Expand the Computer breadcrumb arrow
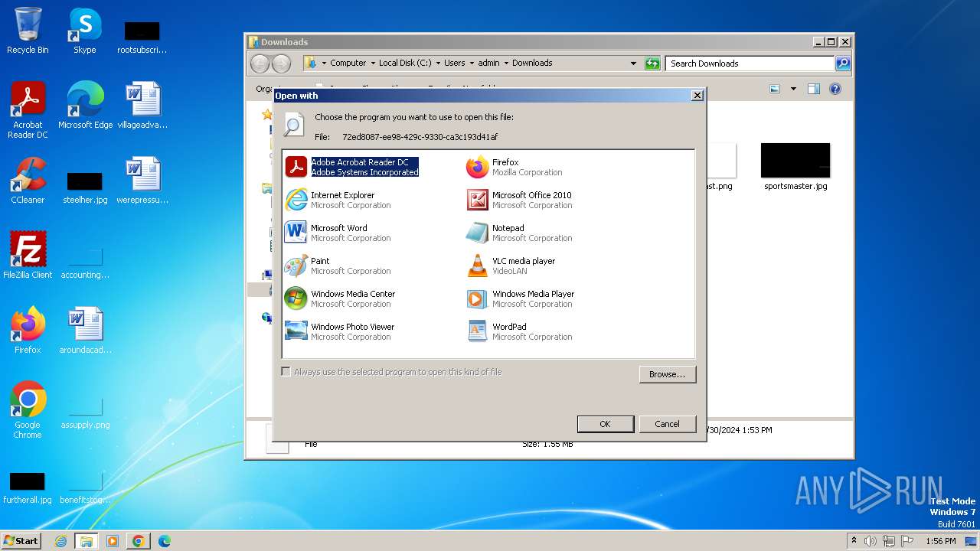 (x=373, y=64)
